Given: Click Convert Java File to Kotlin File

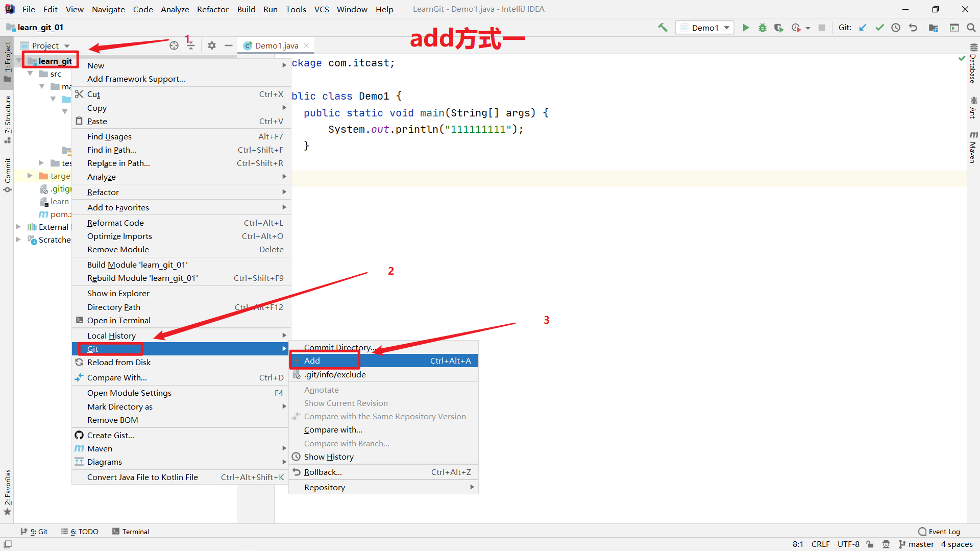Looking at the screenshot, I should pyautogui.click(x=181, y=477).
